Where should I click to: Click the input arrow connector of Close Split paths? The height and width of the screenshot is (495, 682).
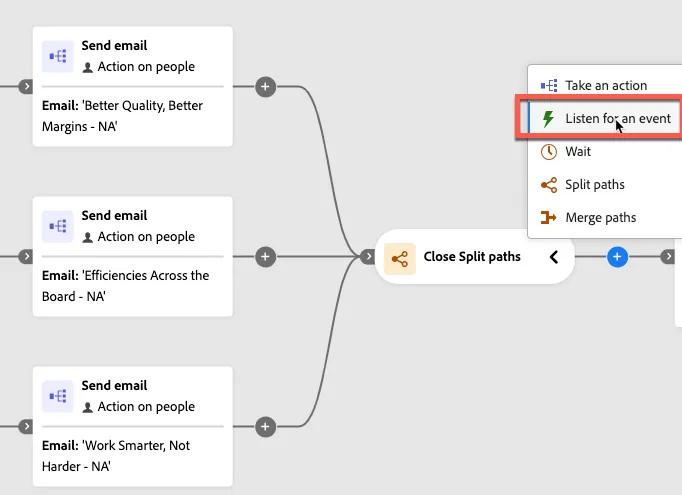[368, 257]
